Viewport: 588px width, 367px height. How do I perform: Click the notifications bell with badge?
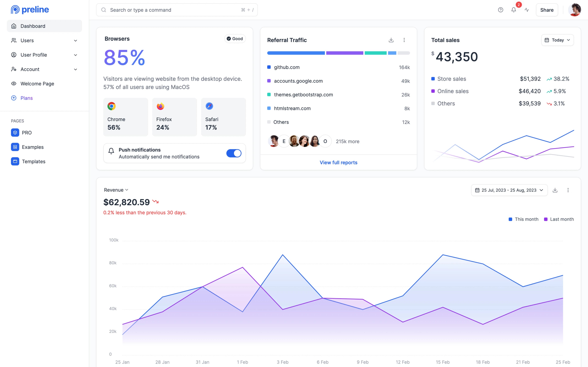pyautogui.click(x=514, y=10)
